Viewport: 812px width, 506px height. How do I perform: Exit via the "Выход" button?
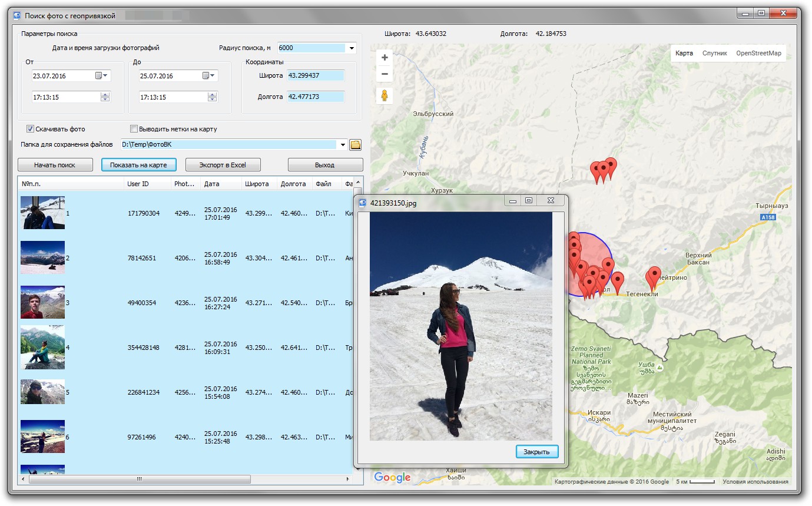click(x=325, y=165)
